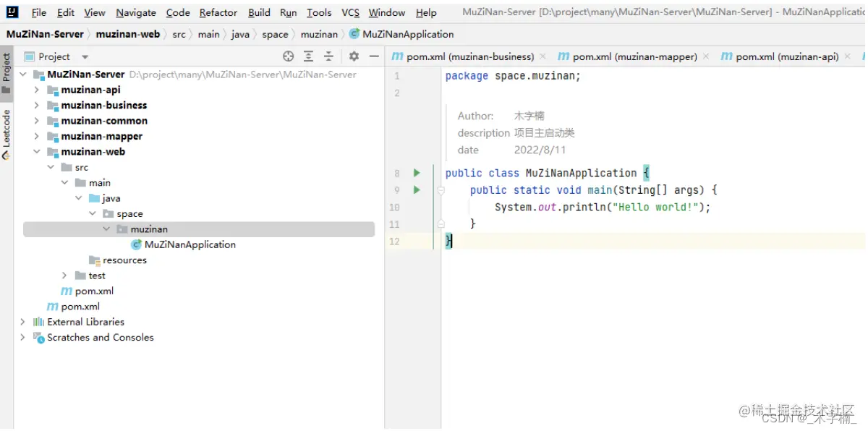Open the Build menu
Screen dimensions: 868x431
point(259,12)
